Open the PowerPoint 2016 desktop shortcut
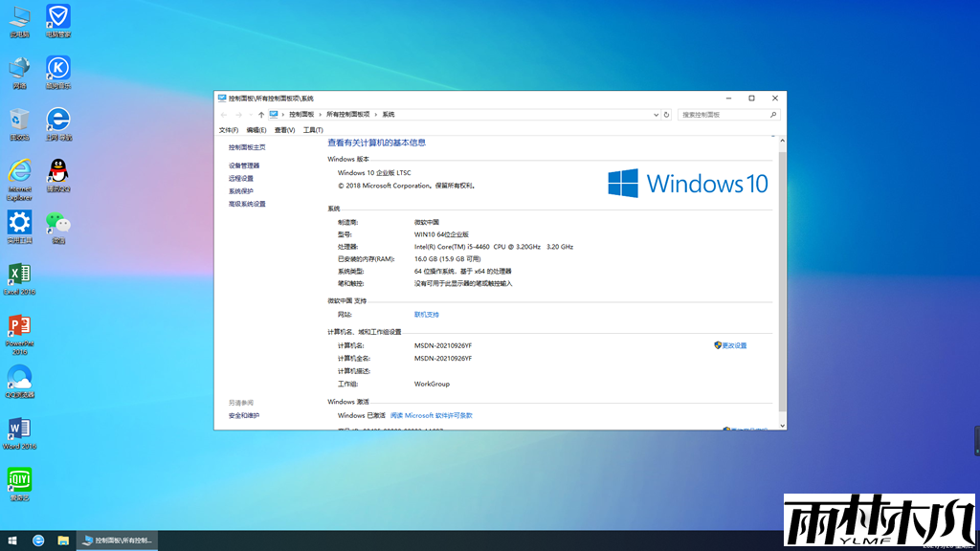Screen dimensions: 980x551 click(x=19, y=335)
